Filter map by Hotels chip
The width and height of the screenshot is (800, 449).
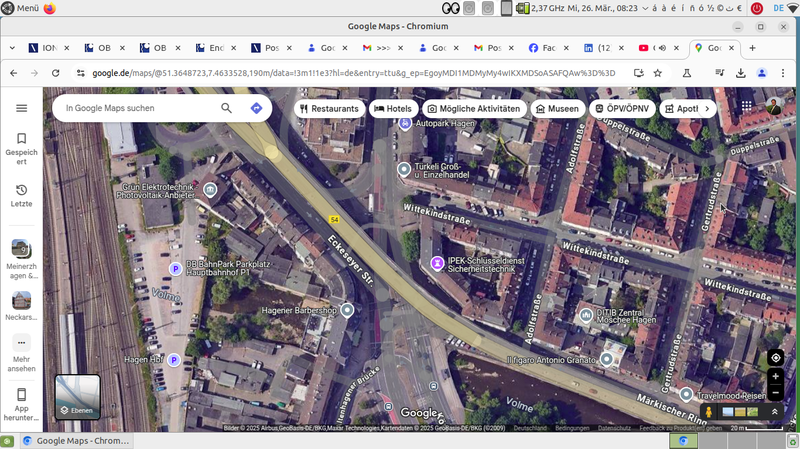pyautogui.click(x=393, y=108)
